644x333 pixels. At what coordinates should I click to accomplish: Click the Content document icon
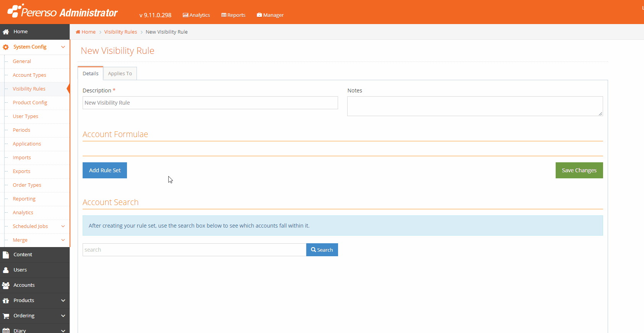pyautogui.click(x=6, y=255)
